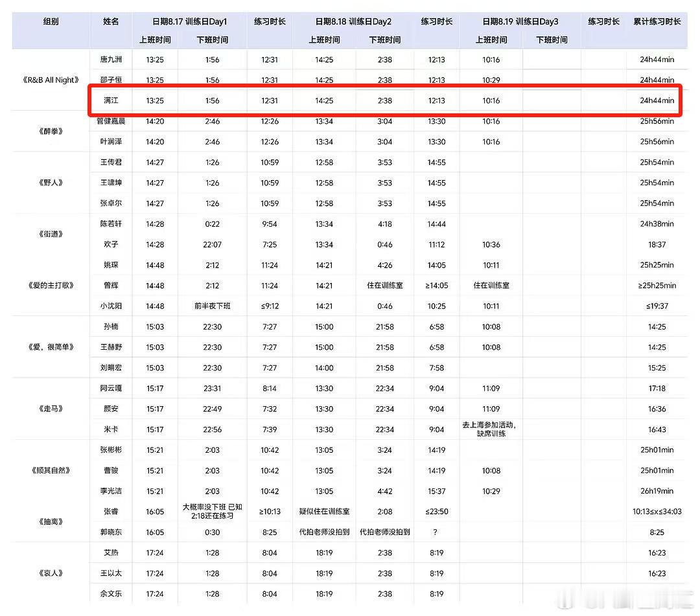
Task: Select the 《顺其自然》 group cell
Action: click(51, 470)
